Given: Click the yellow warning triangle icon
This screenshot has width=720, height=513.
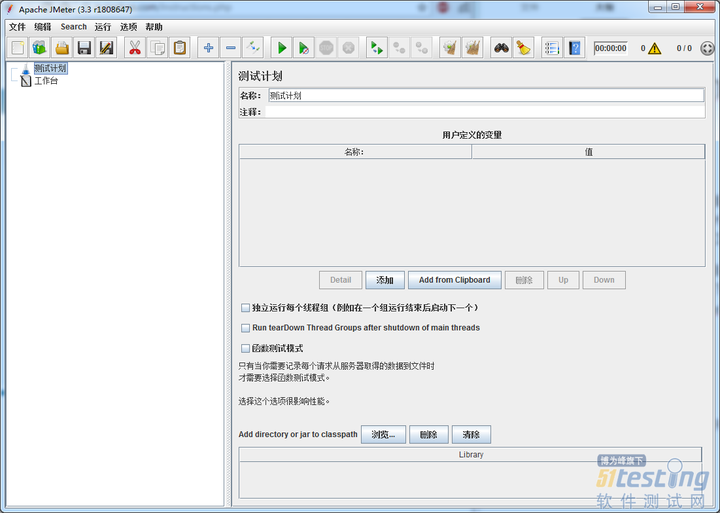Looking at the screenshot, I should coord(654,48).
